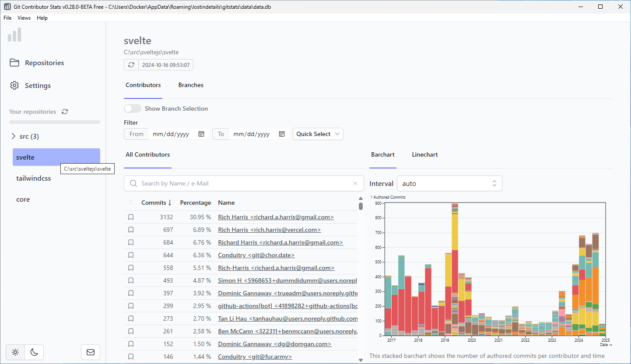The height and width of the screenshot is (364, 631).
Task: Bookmark the 3132-commit Rich Harris row
Action: click(131, 217)
